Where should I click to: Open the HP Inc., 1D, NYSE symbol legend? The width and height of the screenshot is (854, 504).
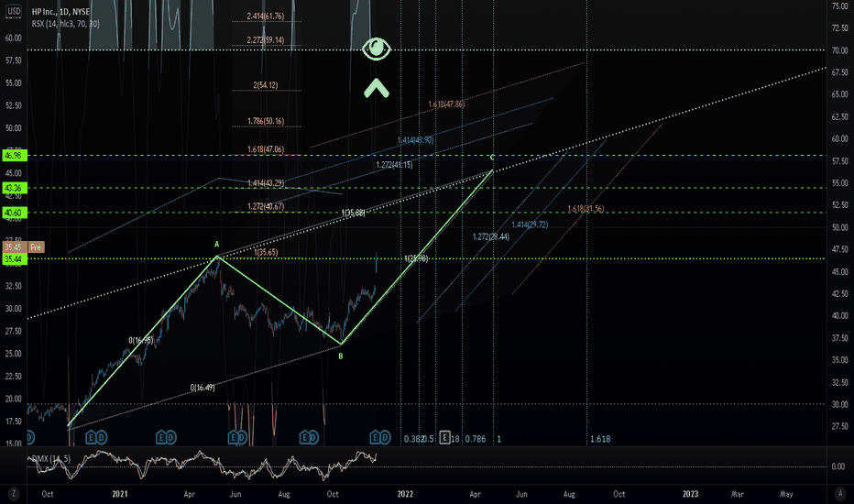point(60,11)
